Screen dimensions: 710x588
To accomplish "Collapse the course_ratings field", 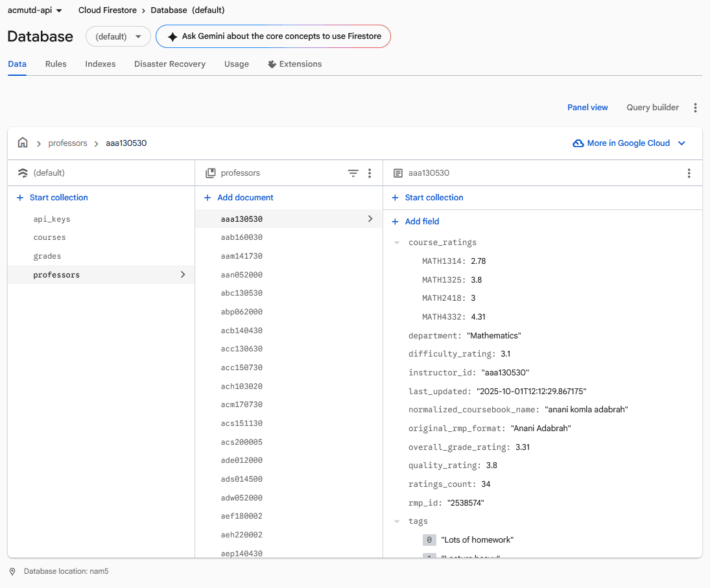I will [397, 242].
